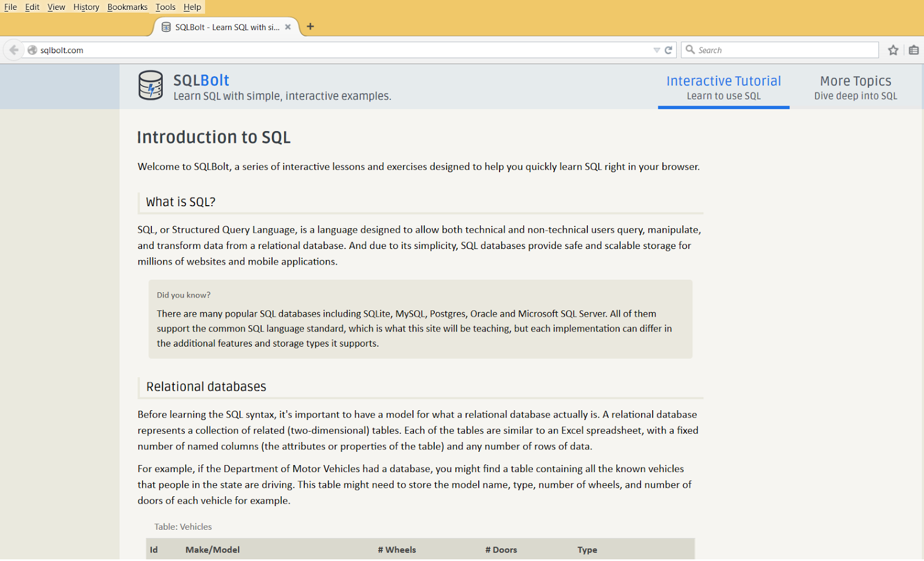924x561 pixels.
Task: Click the 'Type' column header
Action: click(x=587, y=550)
